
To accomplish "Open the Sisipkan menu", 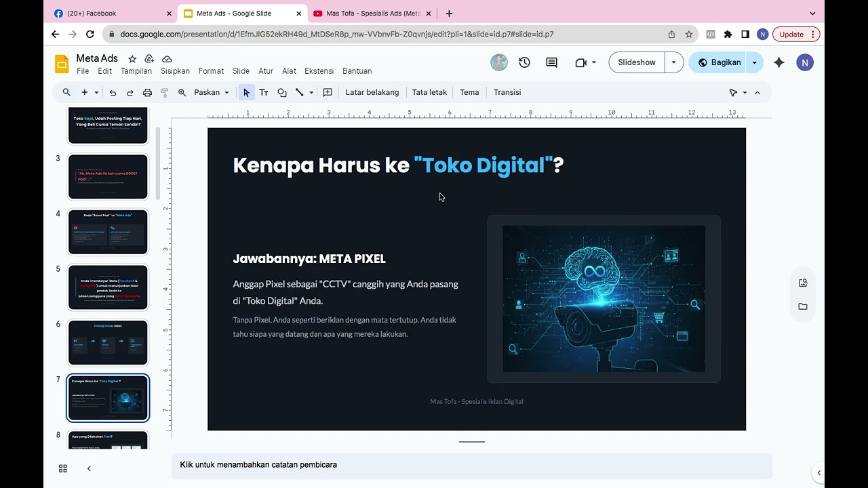I will (175, 71).
